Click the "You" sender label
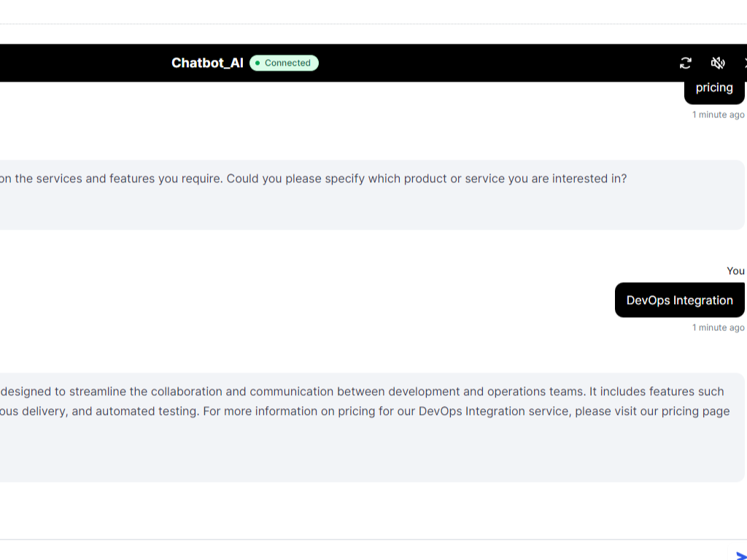This screenshot has width=747, height=560. point(735,271)
